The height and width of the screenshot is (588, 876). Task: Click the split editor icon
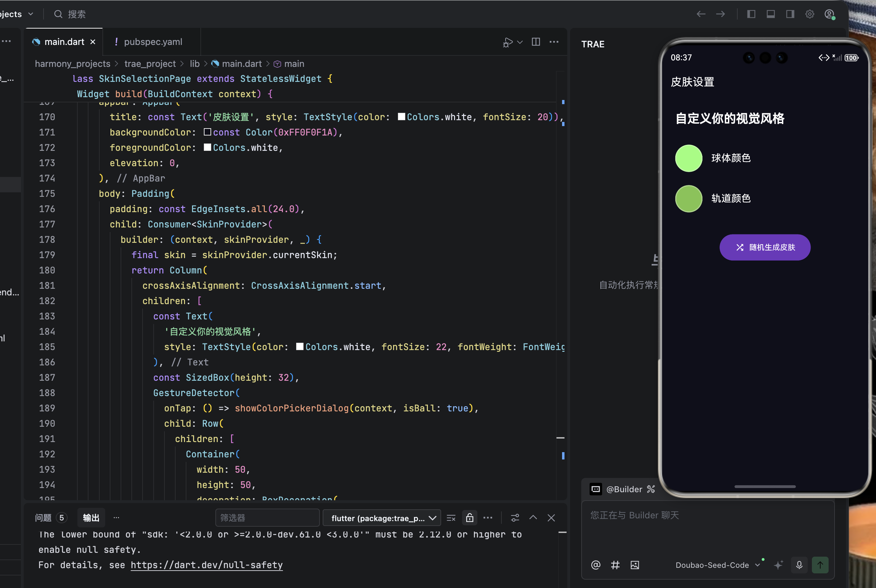point(536,42)
